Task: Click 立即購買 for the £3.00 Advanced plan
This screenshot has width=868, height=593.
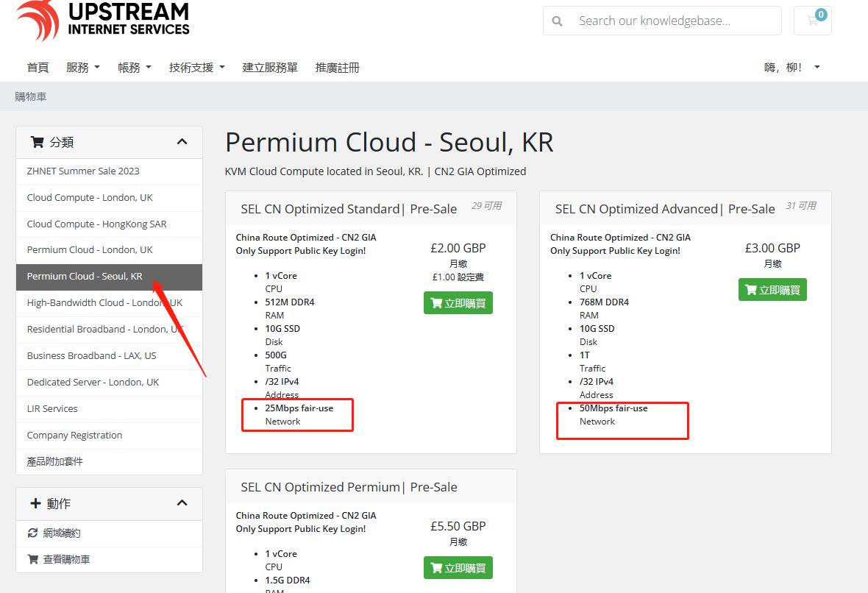Action: coord(772,290)
